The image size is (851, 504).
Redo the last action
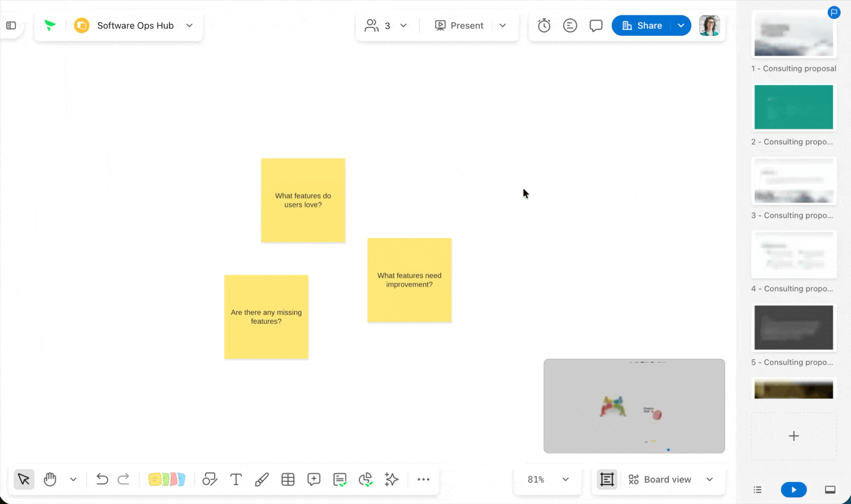coord(123,479)
